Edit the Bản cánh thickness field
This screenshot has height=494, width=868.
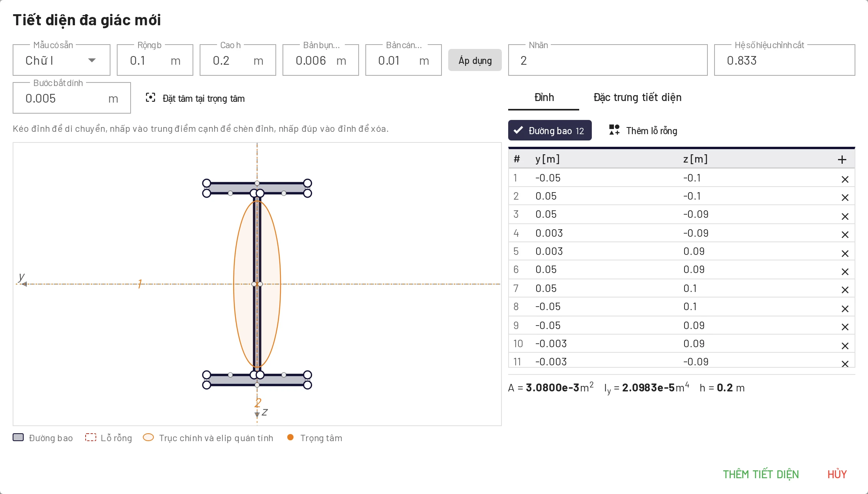404,60
